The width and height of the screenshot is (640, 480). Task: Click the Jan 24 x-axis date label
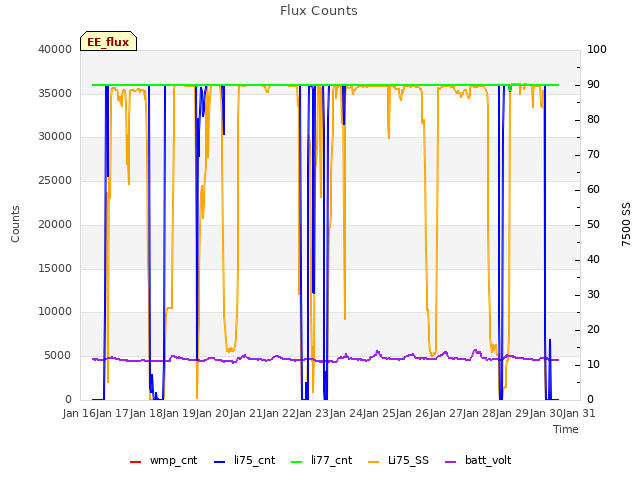(345, 413)
